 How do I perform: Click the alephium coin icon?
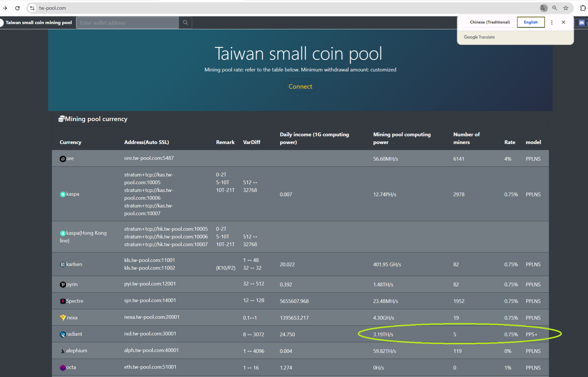(x=63, y=351)
